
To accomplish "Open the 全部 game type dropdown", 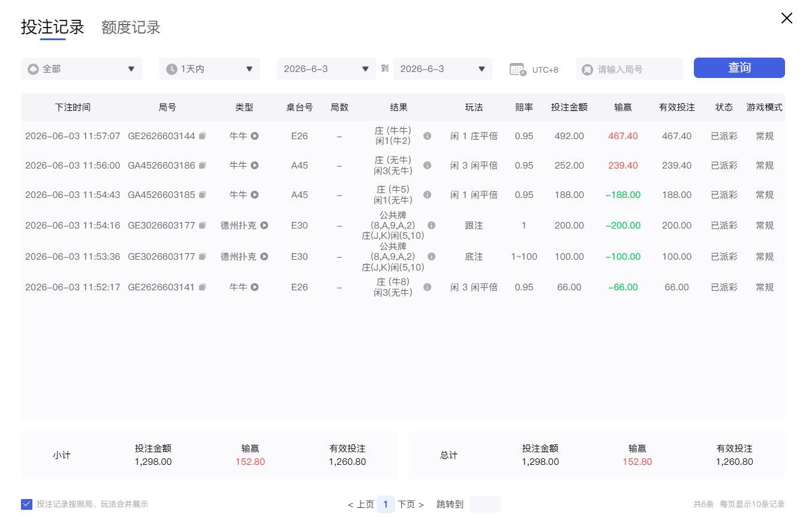I will coord(82,69).
